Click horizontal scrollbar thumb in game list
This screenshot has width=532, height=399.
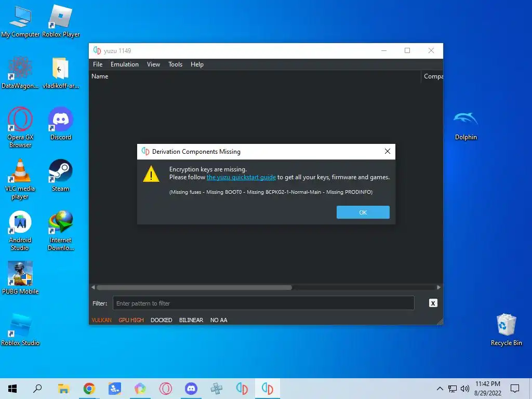click(x=194, y=287)
